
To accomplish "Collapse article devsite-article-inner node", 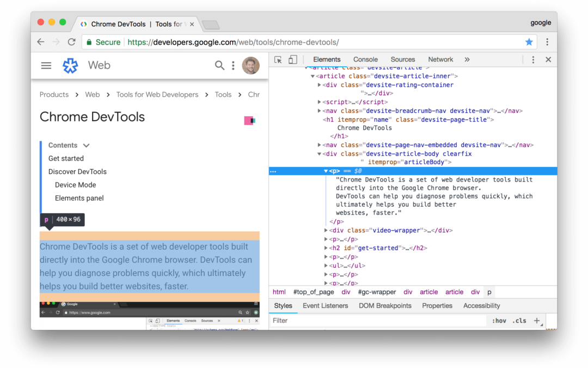I will [313, 76].
